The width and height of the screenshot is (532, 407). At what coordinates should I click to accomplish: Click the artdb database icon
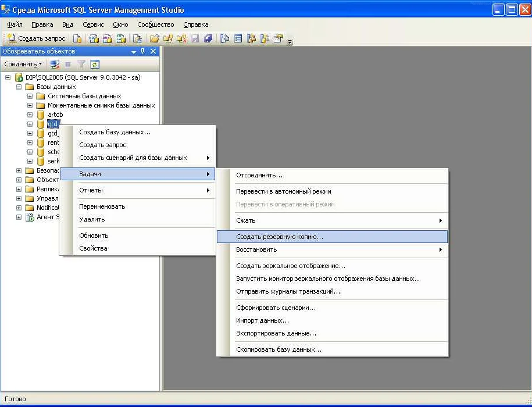tap(40, 115)
